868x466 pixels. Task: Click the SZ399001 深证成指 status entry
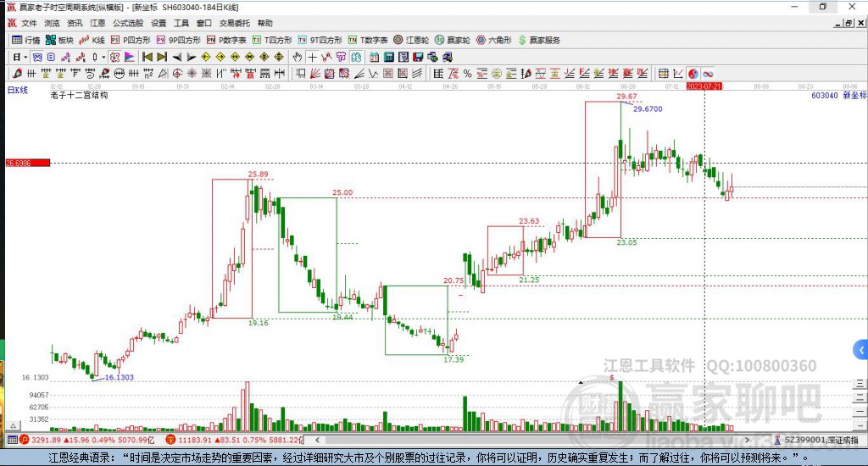[x=817, y=440]
